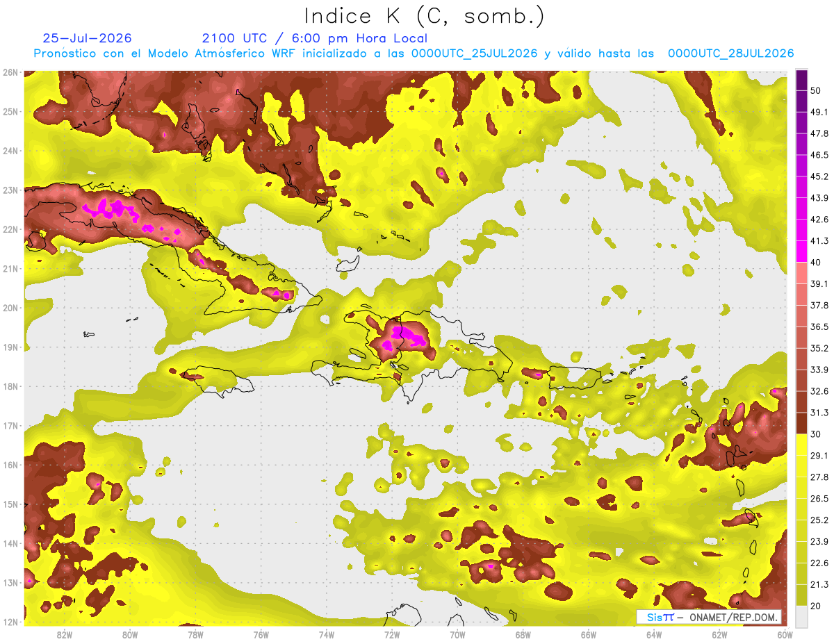The image size is (834, 644).
Task: Click the latitude axis label "15N"
Action: coord(10,504)
